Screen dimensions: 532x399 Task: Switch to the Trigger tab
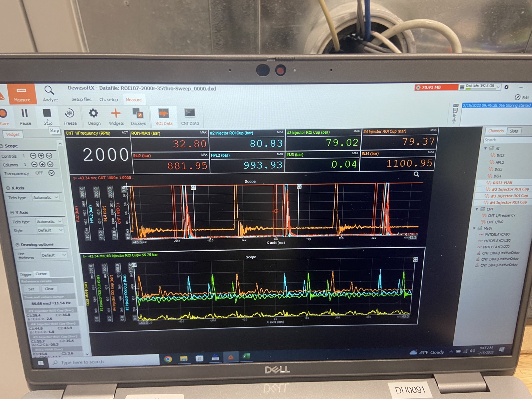[x=25, y=274]
